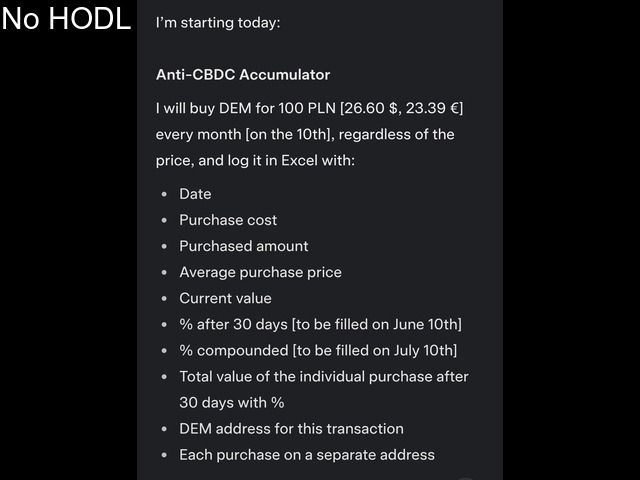Select the 'Date' bullet item
This screenshot has height=480, width=640.
195,194
